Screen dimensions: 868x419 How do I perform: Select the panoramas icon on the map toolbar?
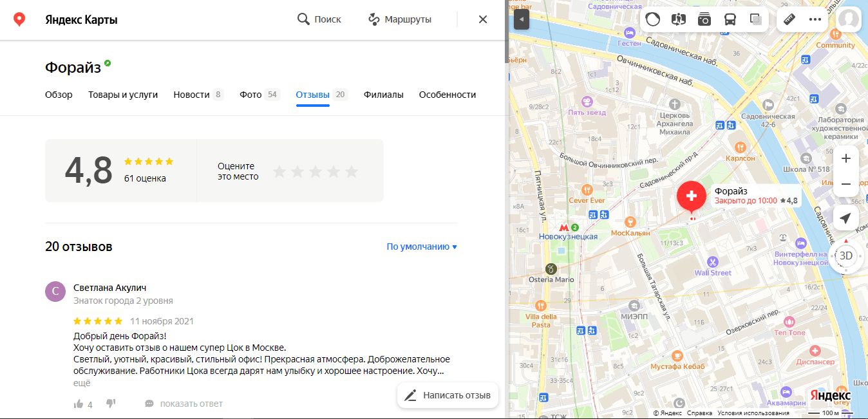(678, 19)
